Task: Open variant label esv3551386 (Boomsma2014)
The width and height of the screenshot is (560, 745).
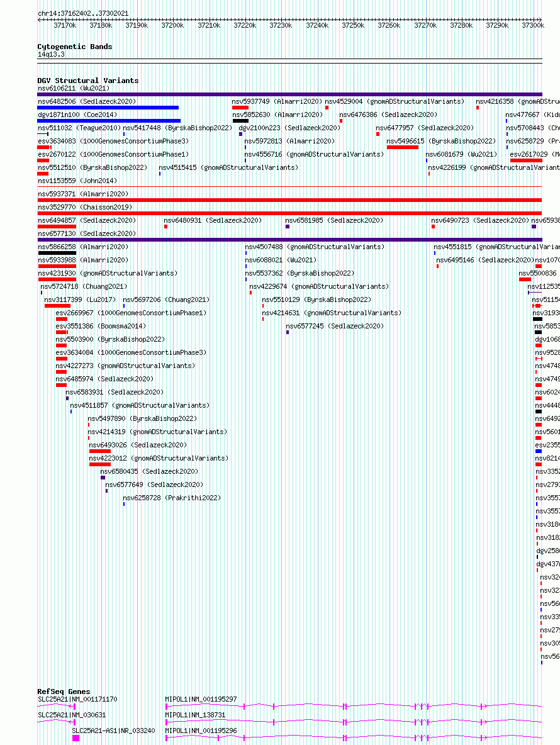Action: coord(101,327)
